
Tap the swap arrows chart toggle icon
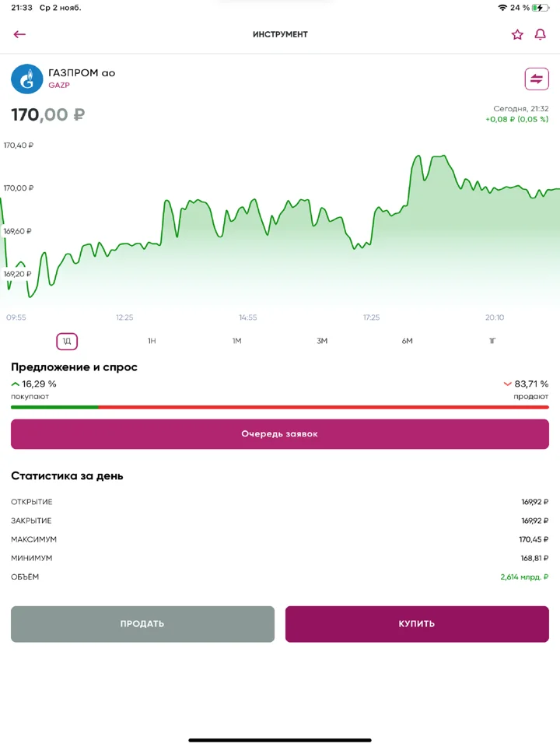537,79
